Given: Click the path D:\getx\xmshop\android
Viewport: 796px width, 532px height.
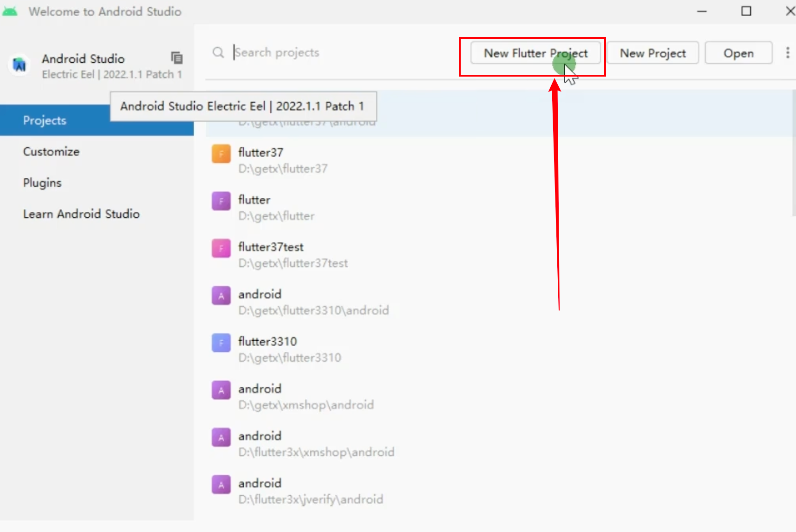Looking at the screenshot, I should click(x=306, y=405).
